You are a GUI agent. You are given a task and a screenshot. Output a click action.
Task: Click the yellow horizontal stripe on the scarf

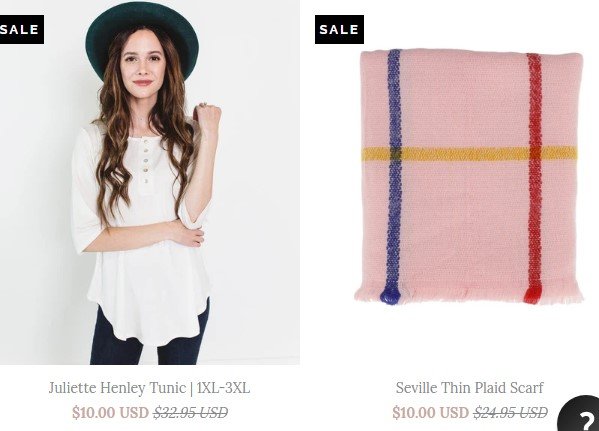(x=469, y=154)
